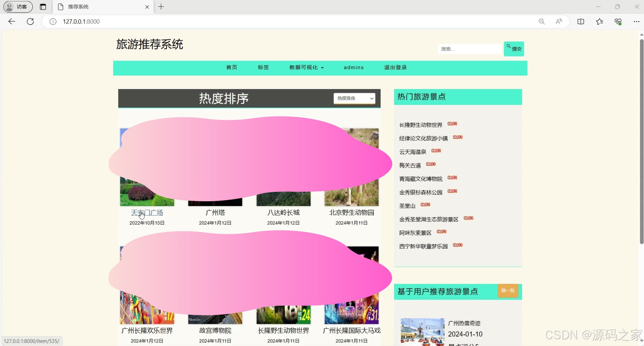Open the 长隆野生动物世界 hot spot link
Image resolution: width=644 pixels, height=346 pixels.
pyautogui.click(x=420, y=125)
